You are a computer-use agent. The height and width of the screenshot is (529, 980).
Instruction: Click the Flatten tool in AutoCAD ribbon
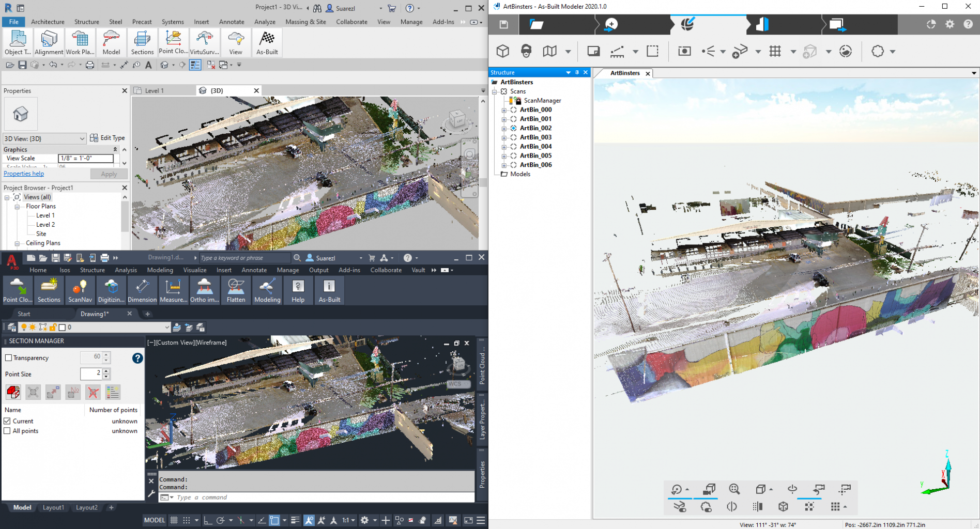pos(236,290)
